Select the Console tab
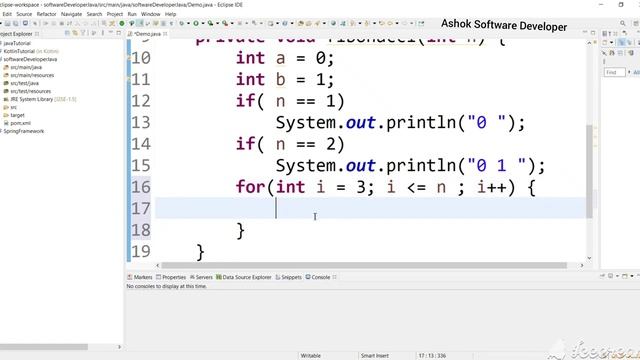The image size is (640, 360). (x=318, y=277)
